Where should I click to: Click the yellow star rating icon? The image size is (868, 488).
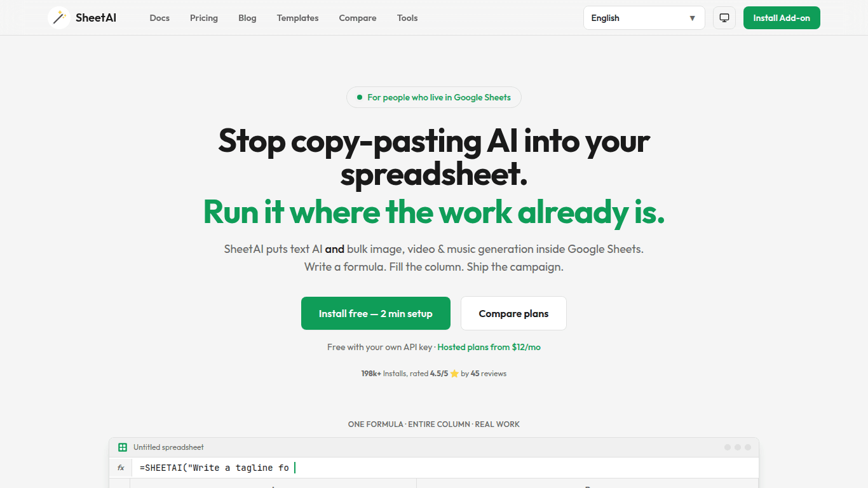454,374
